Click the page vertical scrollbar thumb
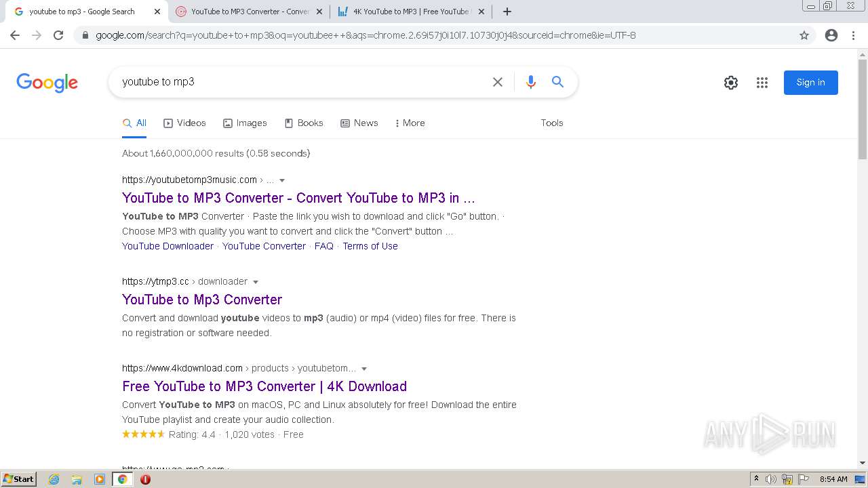The height and width of the screenshot is (488, 868). coord(863,110)
